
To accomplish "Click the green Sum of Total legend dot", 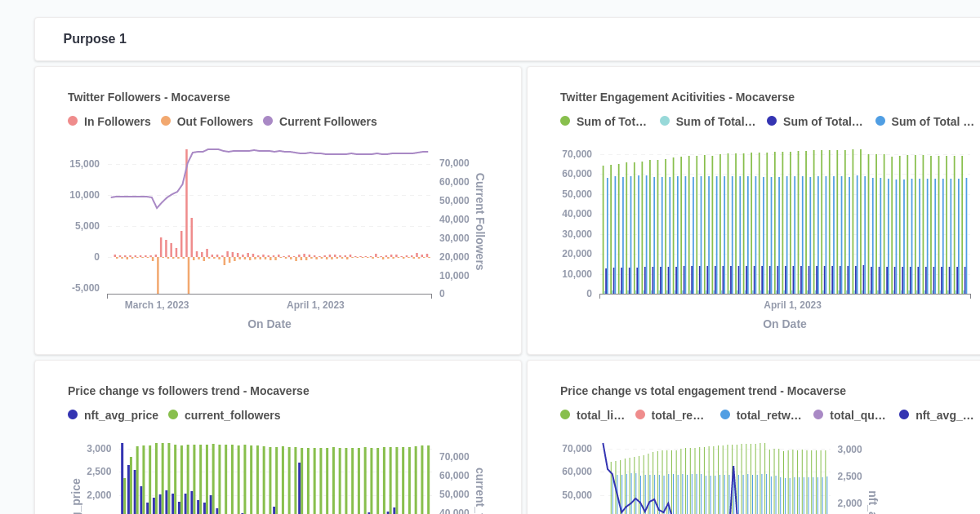I will point(564,121).
